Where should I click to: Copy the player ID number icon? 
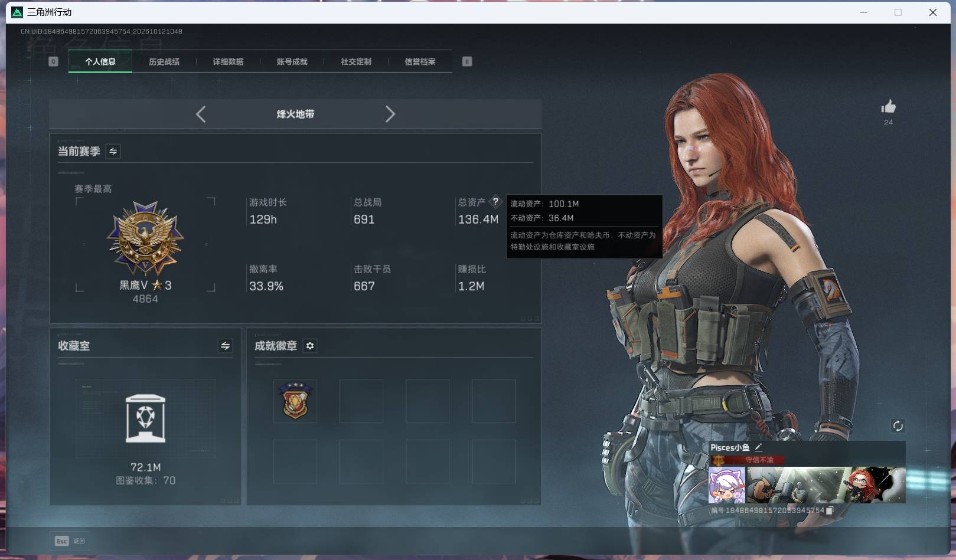(x=829, y=510)
